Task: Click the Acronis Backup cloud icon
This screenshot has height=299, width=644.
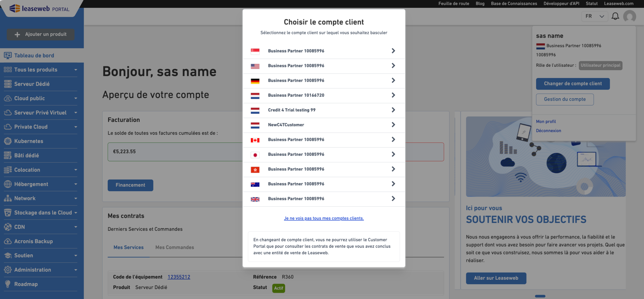Action: click(8, 241)
